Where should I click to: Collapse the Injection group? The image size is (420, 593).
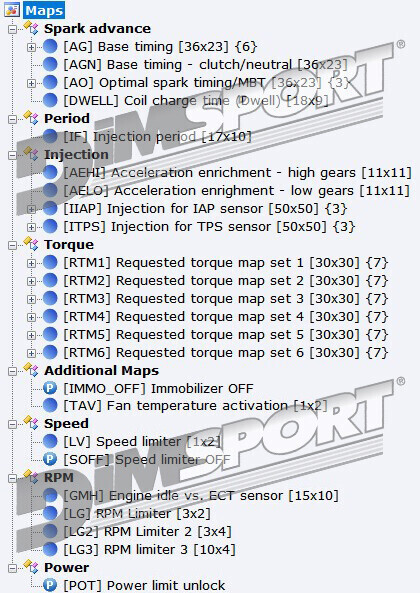[x=12, y=155]
